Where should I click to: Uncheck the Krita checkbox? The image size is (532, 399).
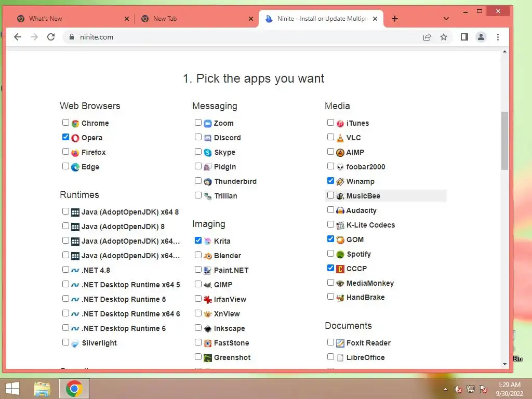pos(198,240)
